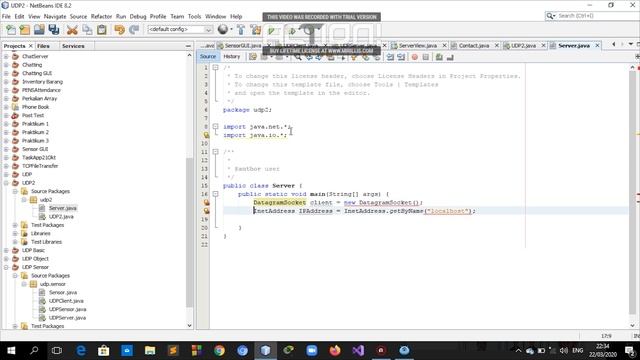Click the Comment icon in editor toolbar
The width and height of the screenshot is (640, 360).
click(x=439, y=57)
